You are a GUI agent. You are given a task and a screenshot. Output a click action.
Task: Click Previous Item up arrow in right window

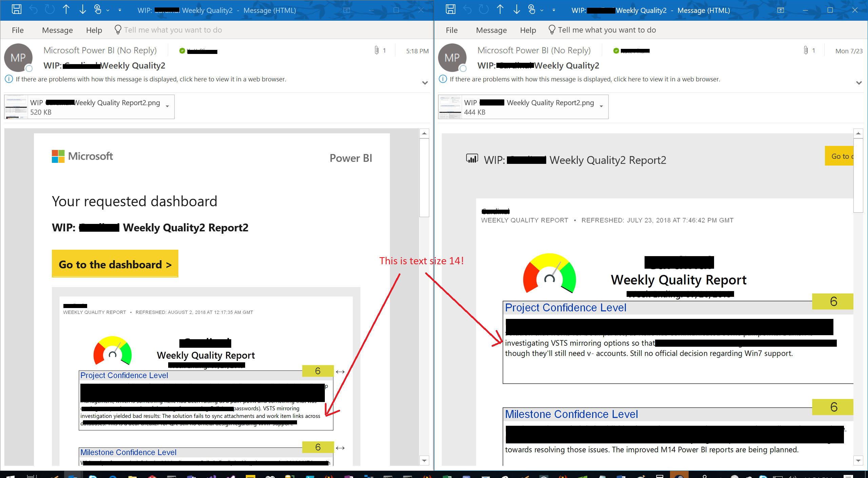pyautogui.click(x=500, y=9)
